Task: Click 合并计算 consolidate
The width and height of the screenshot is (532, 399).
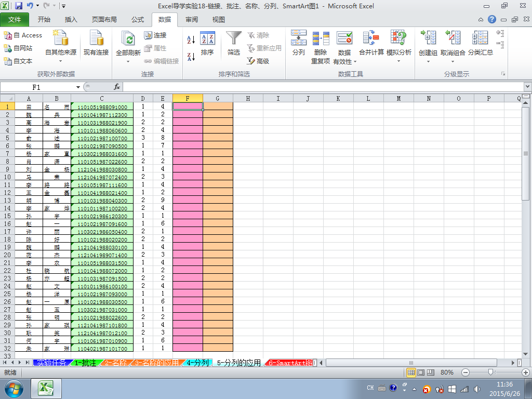Action: coord(371,43)
